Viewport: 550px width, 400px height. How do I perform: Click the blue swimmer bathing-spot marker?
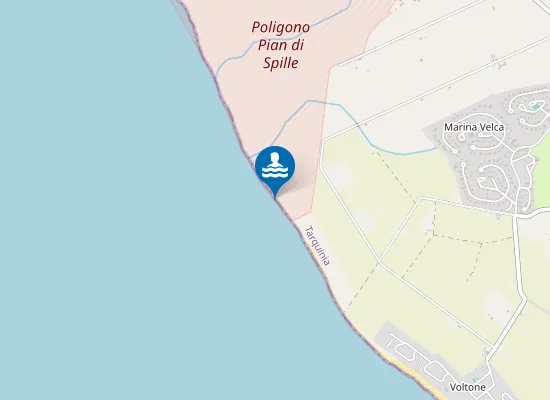coord(275,167)
